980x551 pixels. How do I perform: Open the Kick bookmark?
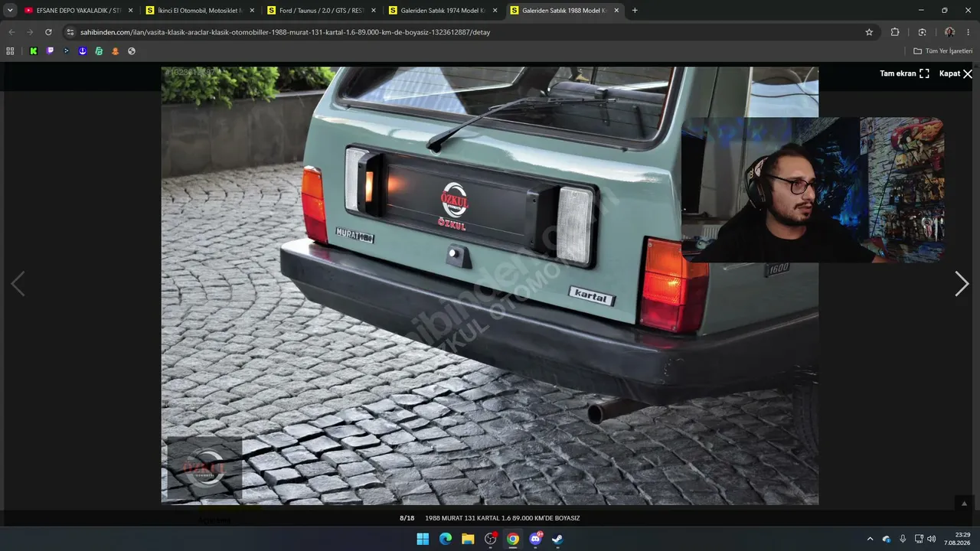34,51
